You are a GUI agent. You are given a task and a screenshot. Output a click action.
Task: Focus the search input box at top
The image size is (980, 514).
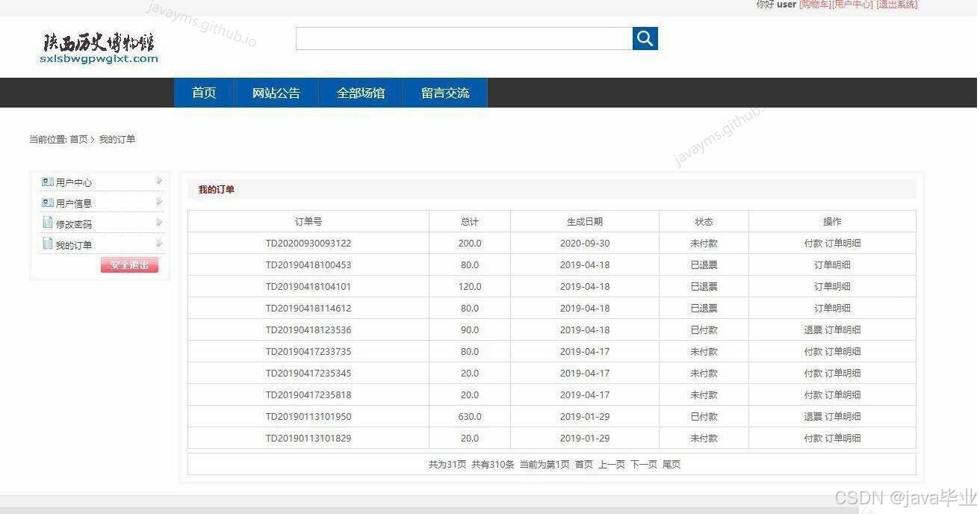(x=464, y=38)
